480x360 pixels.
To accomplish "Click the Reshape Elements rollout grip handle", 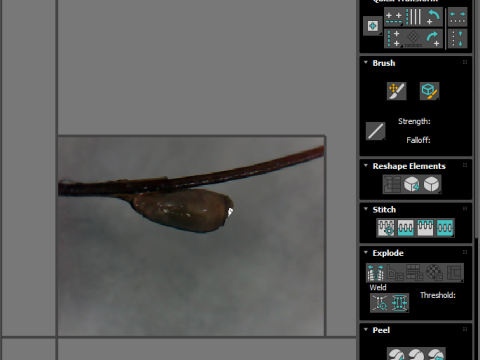I will click(x=465, y=165).
